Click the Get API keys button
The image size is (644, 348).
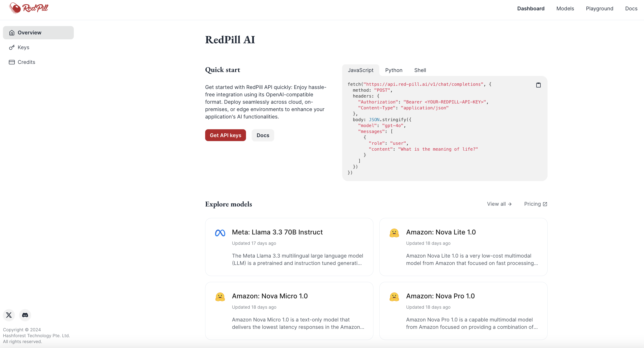pyautogui.click(x=226, y=135)
